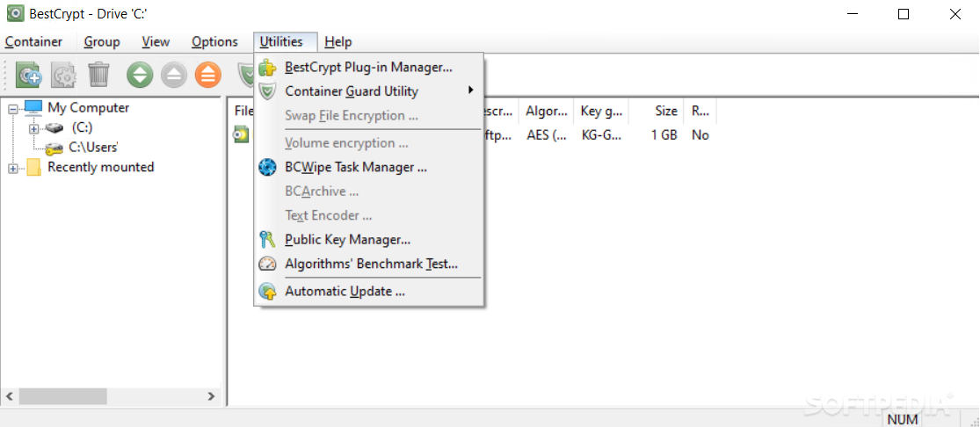Screen dimensions: 980x427
Task: Click the My Computer monitor icon
Action: pyautogui.click(x=33, y=108)
